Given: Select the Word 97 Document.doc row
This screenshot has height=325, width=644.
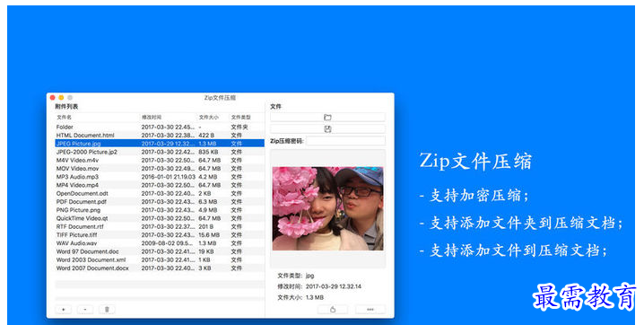Looking at the screenshot, I should coord(160,251).
